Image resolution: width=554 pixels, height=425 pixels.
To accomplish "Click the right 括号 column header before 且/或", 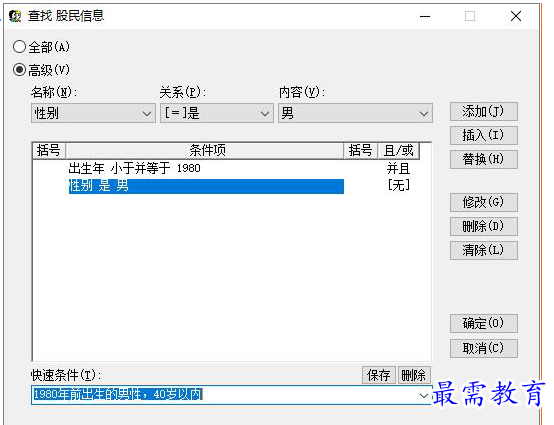I will 361,151.
